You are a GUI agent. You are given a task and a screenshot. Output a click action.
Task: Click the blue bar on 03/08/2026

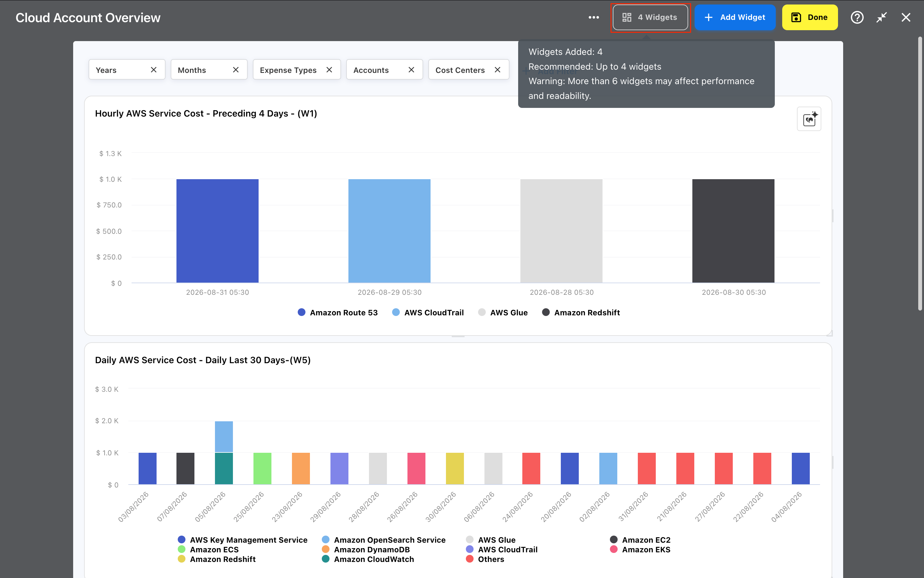pyautogui.click(x=147, y=468)
